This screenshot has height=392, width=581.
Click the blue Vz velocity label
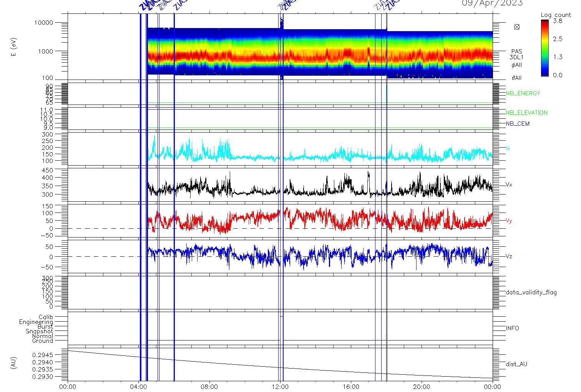coord(509,256)
